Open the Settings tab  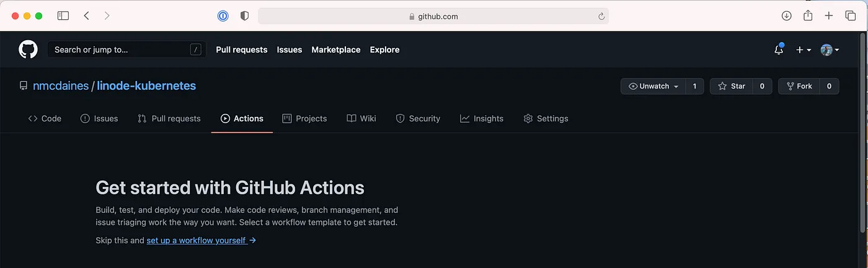546,118
